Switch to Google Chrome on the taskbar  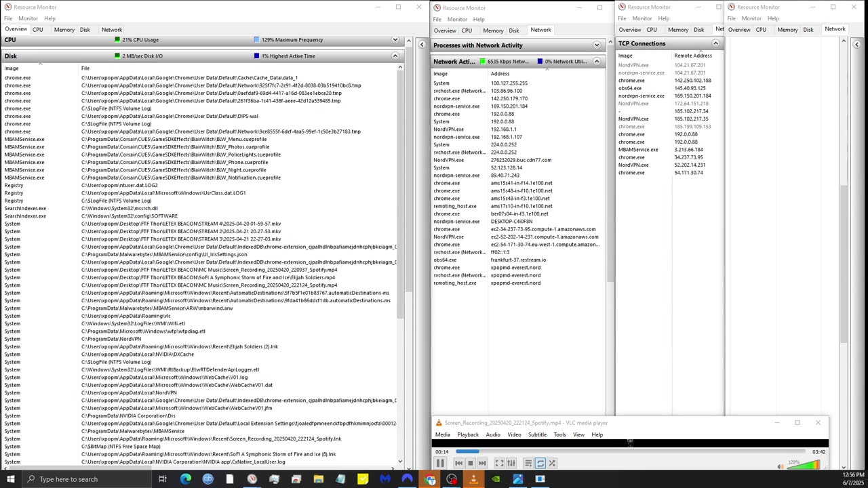[429, 479]
